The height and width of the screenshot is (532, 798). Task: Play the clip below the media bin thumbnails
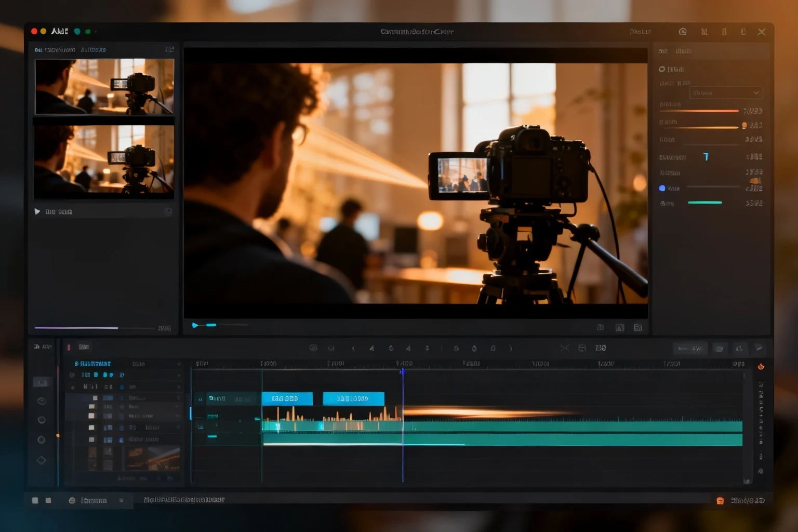click(37, 211)
